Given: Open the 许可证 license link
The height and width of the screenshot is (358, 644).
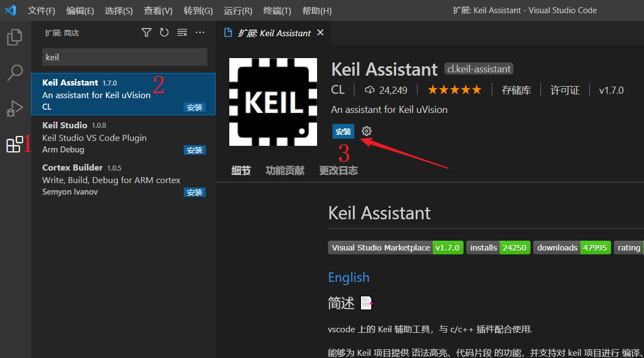Looking at the screenshot, I should click(x=565, y=90).
